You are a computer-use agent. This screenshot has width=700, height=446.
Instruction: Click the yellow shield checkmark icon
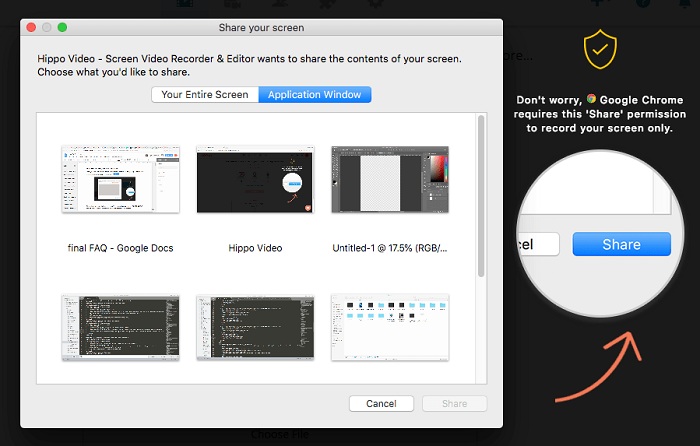[x=600, y=48]
